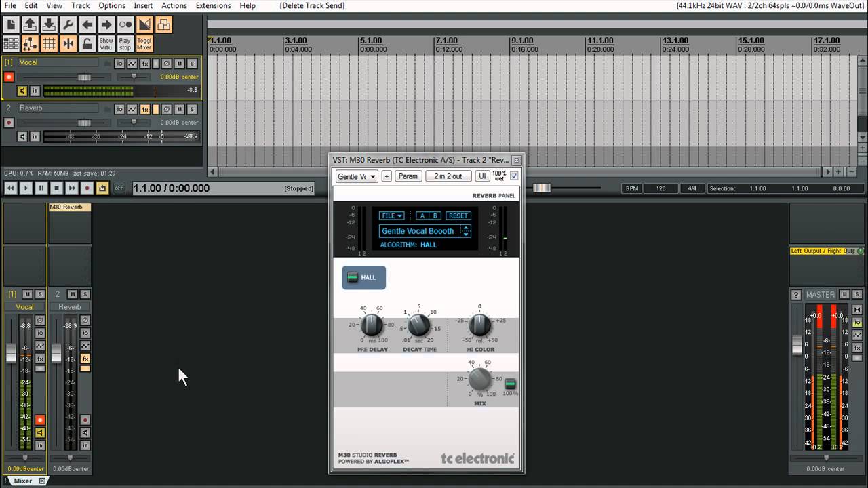This screenshot has height=488, width=868.
Task: Open the Insert menu
Action: [143, 5]
